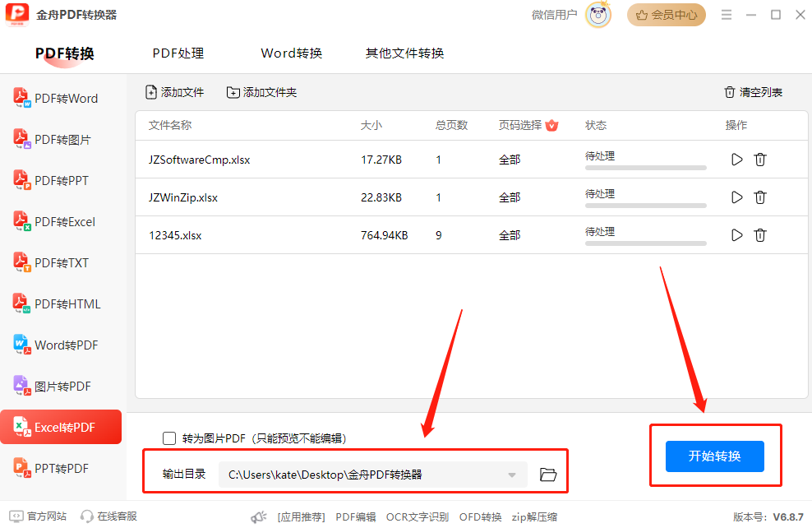
Task: Click the megaphone announcement icon
Action: (x=258, y=516)
